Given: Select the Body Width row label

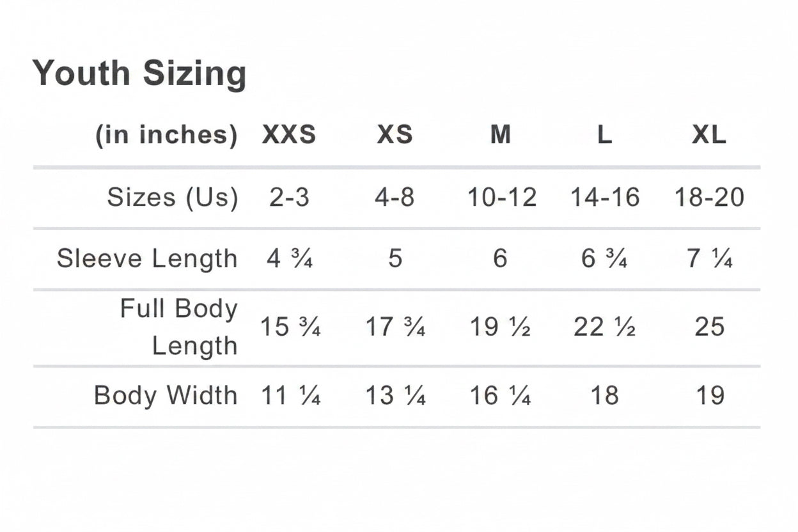Looking at the screenshot, I should pos(166,395).
